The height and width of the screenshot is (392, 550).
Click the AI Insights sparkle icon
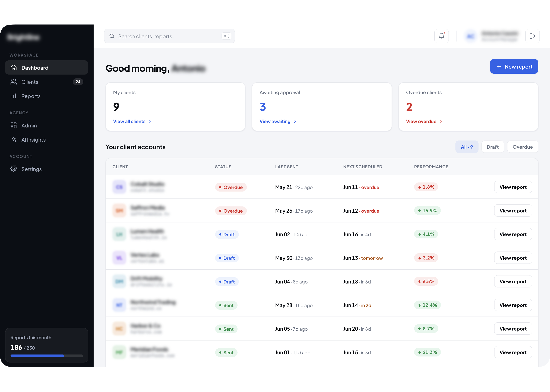tap(14, 140)
